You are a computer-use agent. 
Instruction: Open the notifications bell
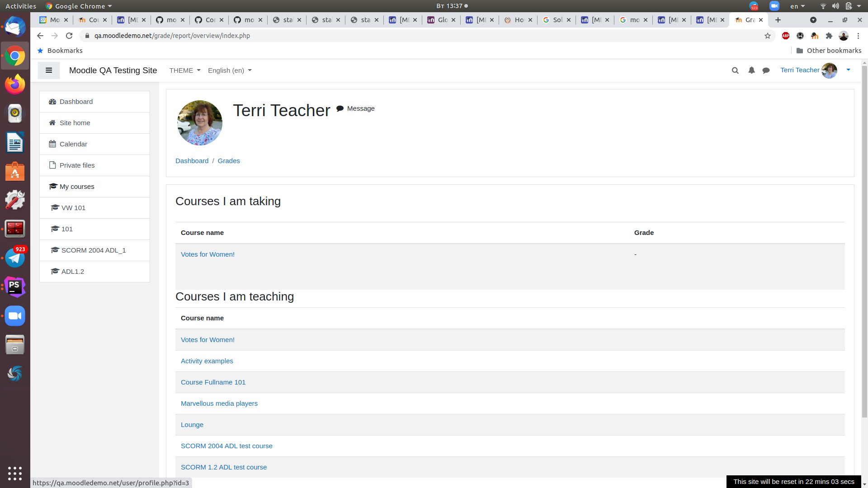coord(751,70)
